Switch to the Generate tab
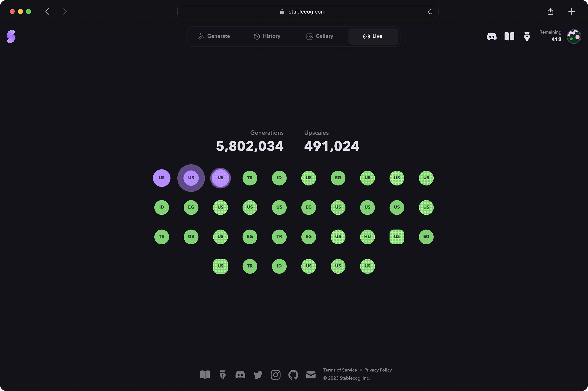 [x=214, y=36]
